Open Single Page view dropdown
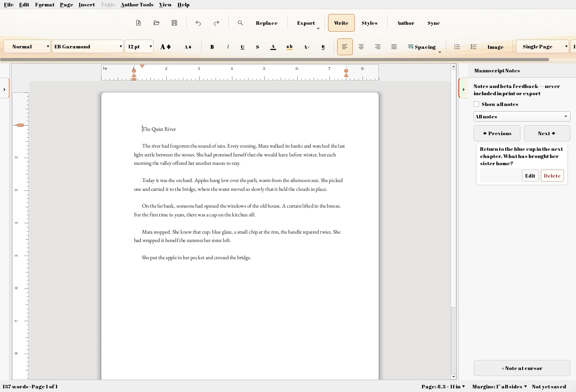 pos(542,46)
